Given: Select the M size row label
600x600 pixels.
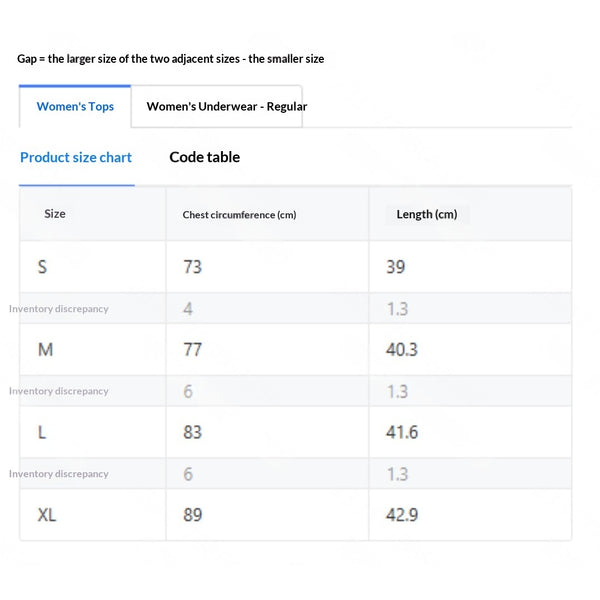Looking at the screenshot, I should coord(45,349).
